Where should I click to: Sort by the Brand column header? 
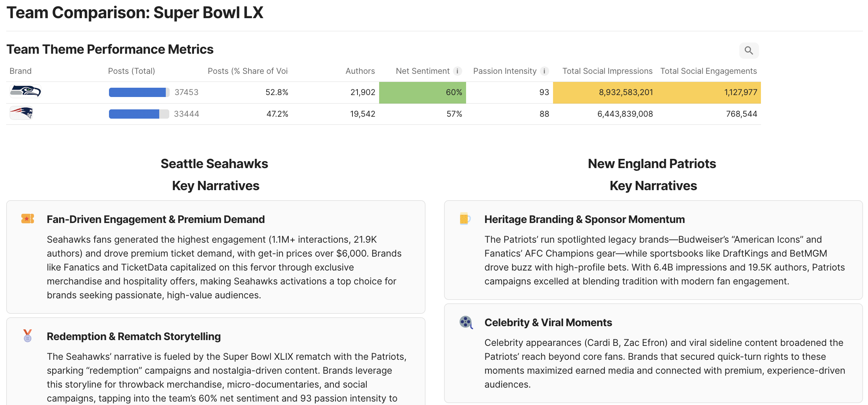(20, 71)
